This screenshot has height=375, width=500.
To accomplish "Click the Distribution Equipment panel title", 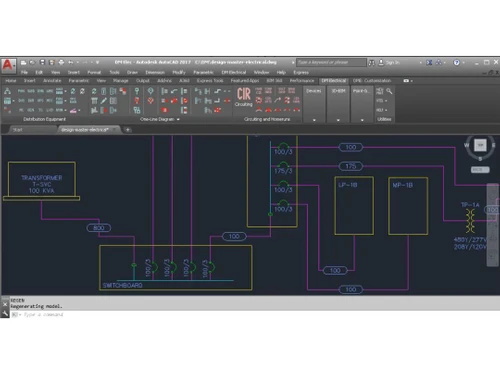I will coord(45,119).
